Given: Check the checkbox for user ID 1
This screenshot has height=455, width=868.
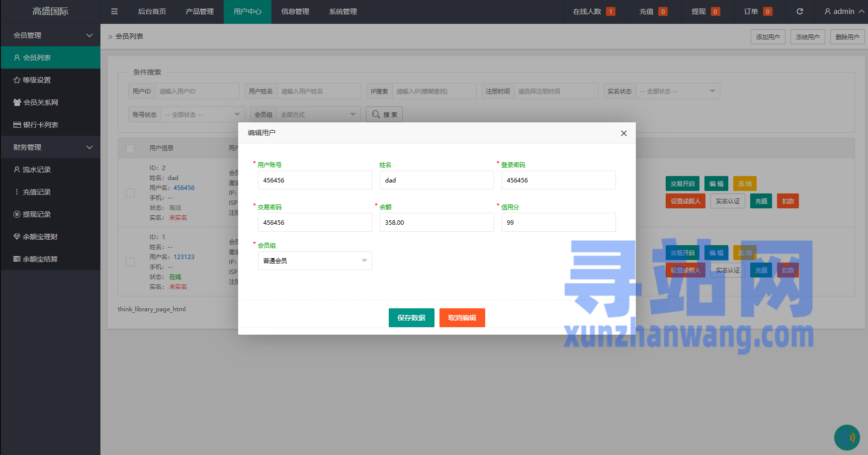Looking at the screenshot, I should [x=130, y=262].
